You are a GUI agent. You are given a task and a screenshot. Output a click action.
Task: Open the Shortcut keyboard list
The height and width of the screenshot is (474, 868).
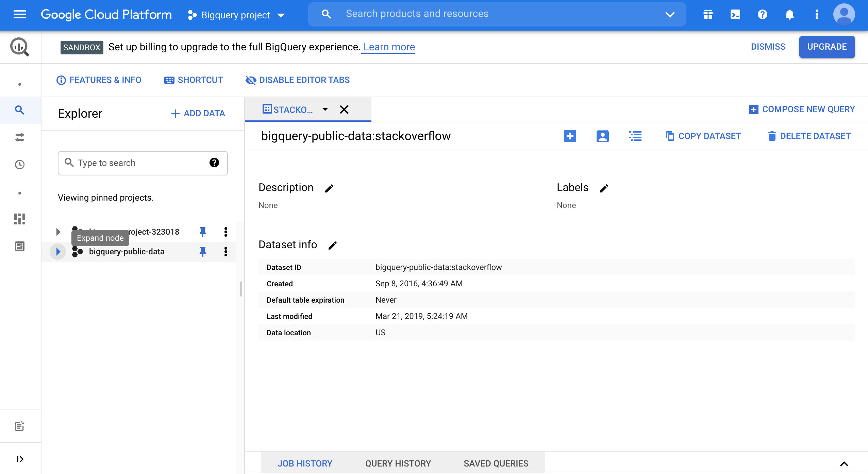193,80
